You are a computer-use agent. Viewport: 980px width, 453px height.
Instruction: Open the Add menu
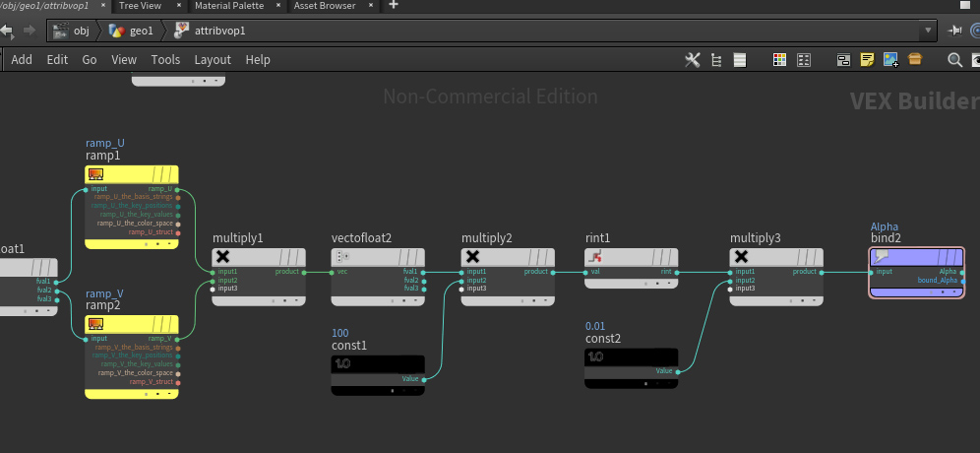[x=22, y=60]
